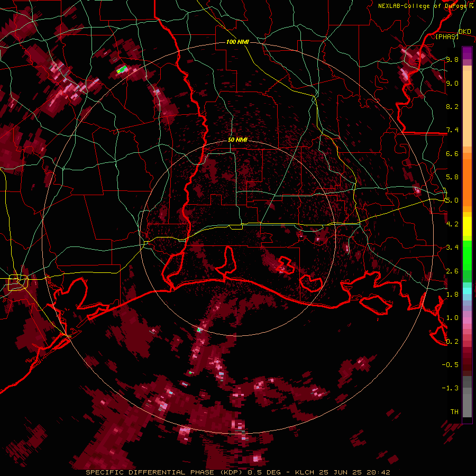Click the 9.0 value on the color scale
This screenshot has height=476, width=476.
(452, 84)
